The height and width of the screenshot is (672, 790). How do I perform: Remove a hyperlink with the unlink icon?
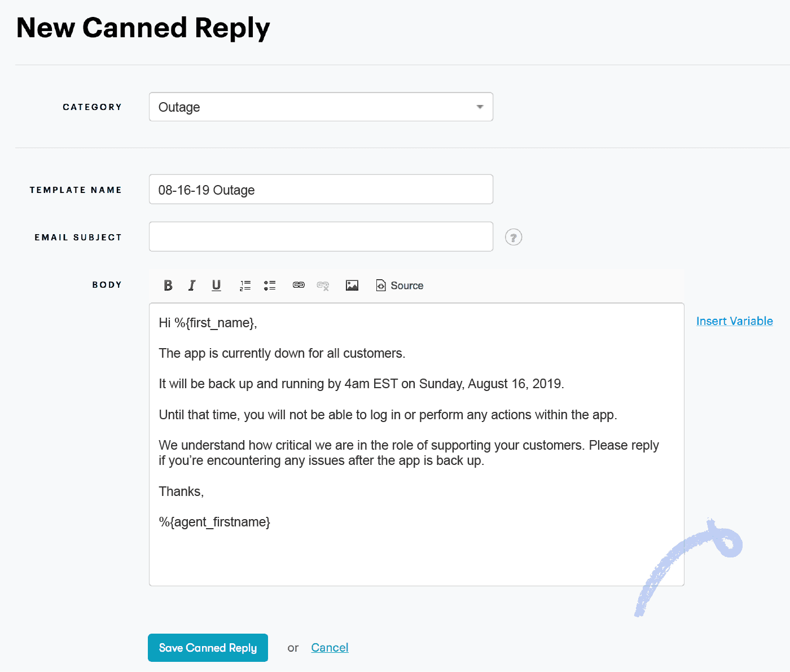[x=323, y=286]
